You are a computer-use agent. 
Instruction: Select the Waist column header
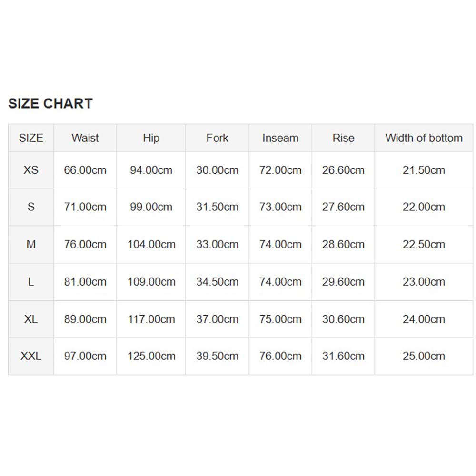coord(85,138)
